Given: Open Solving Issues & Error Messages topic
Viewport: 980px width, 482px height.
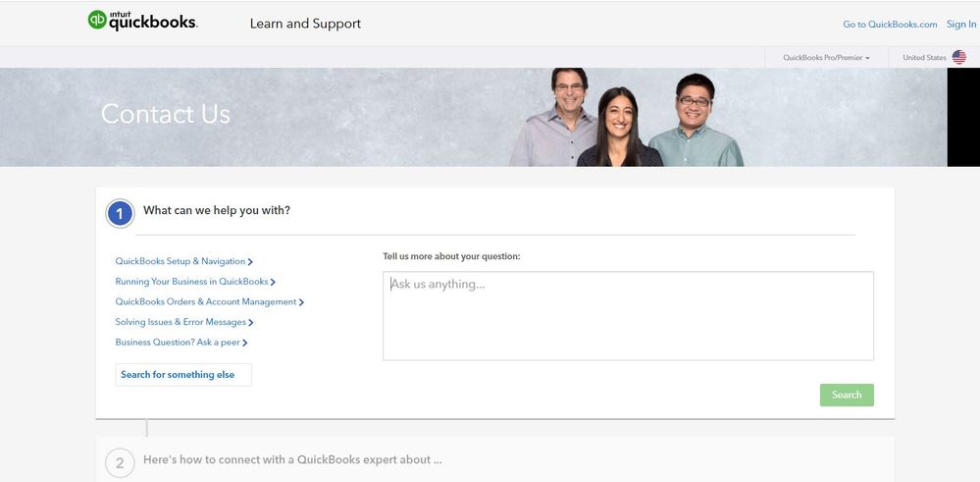Looking at the screenshot, I should 184,322.
